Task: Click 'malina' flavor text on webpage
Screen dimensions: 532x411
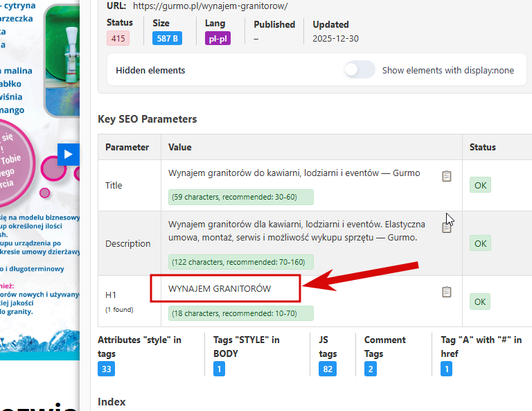Action: (x=18, y=71)
